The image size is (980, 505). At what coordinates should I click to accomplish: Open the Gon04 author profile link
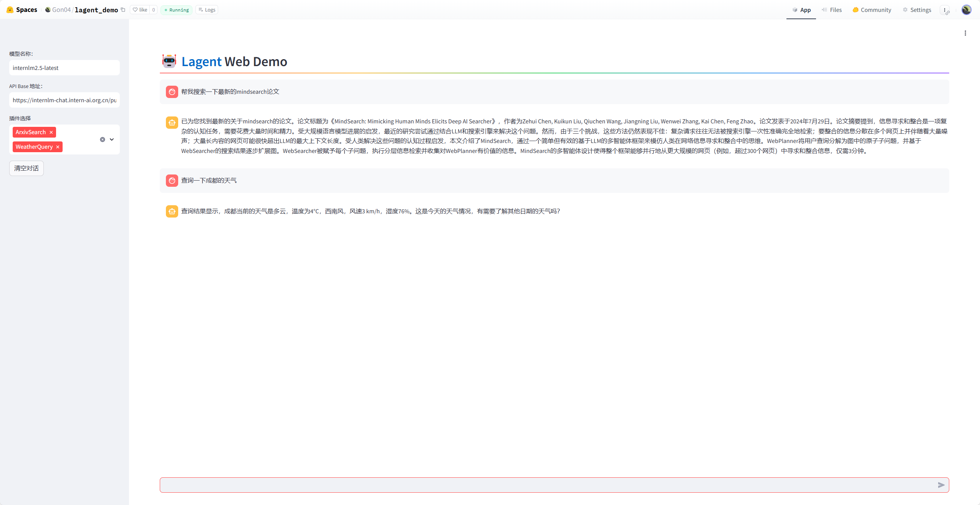tap(61, 10)
